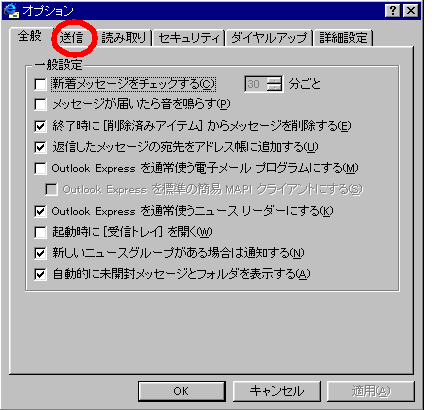This screenshot has width=440, height=410.
Task: Open the 詳細設定 tab
Action: pos(343,37)
